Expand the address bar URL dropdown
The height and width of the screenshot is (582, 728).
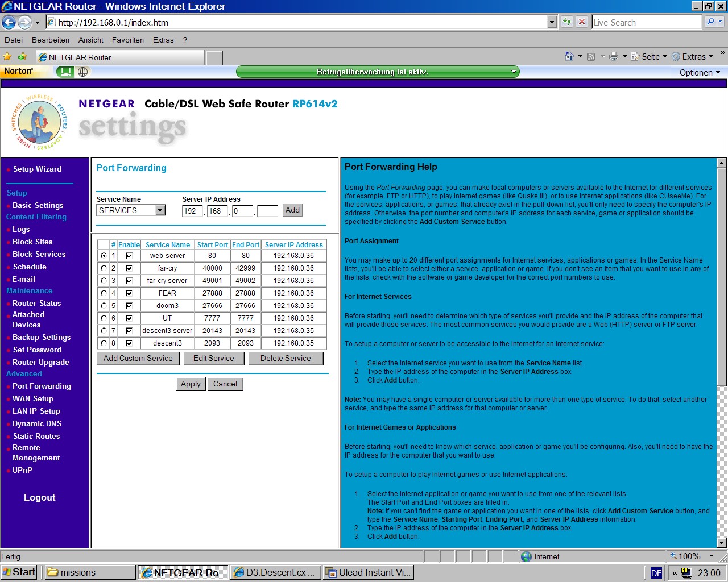point(552,22)
